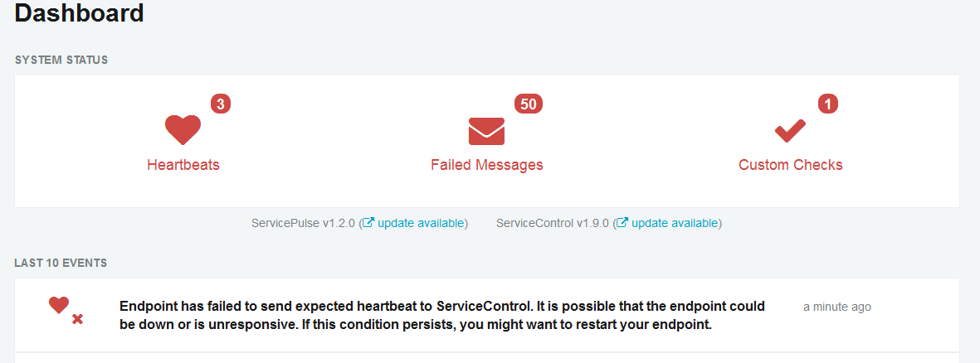Screen dimensions: 980x363
Task: Click the ServicePulse v1.2.0 version text
Action: pyautogui.click(x=303, y=223)
